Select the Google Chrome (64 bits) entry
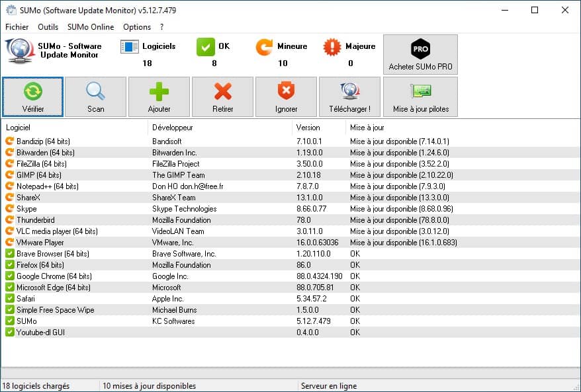Viewport: 581px width, 392px height. 54,276
